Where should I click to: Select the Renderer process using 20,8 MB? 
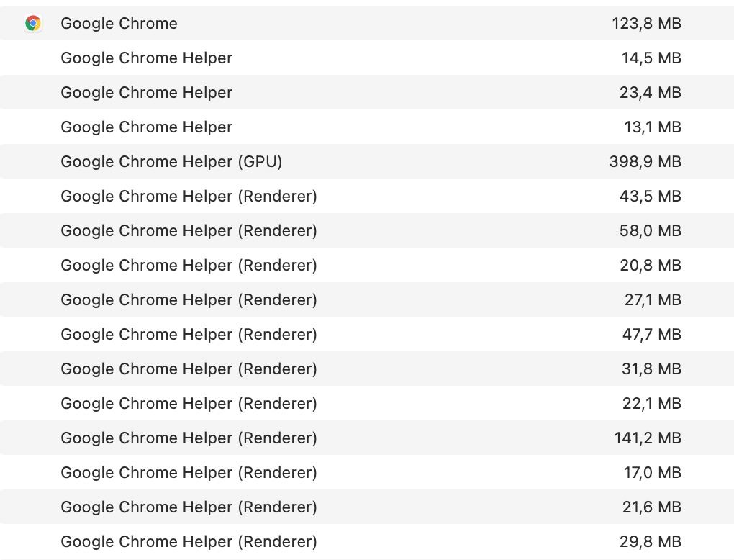tap(189, 265)
